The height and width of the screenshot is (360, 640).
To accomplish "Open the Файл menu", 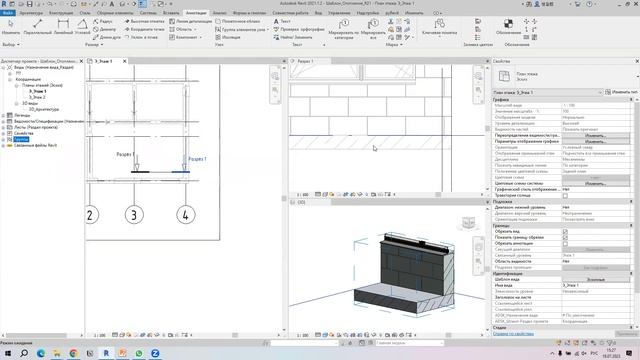I will 8,13.
